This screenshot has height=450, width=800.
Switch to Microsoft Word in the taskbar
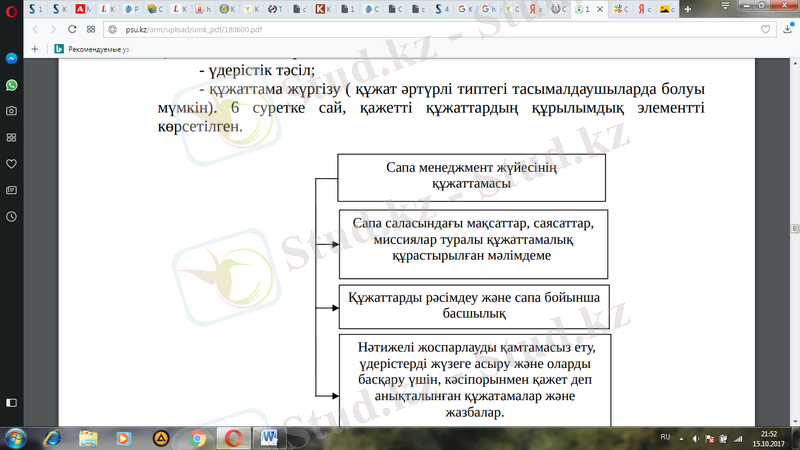[270, 437]
